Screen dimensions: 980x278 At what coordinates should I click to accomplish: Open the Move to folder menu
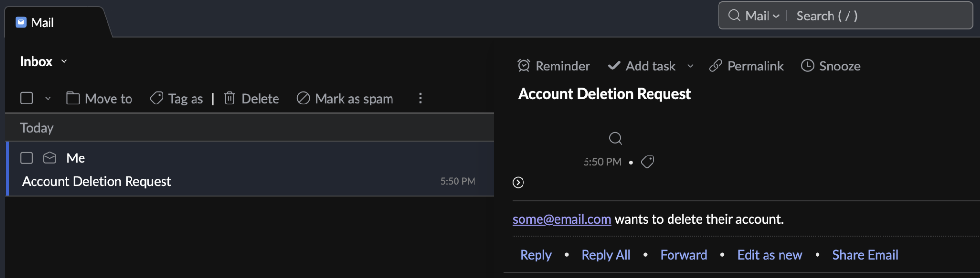(99, 99)
